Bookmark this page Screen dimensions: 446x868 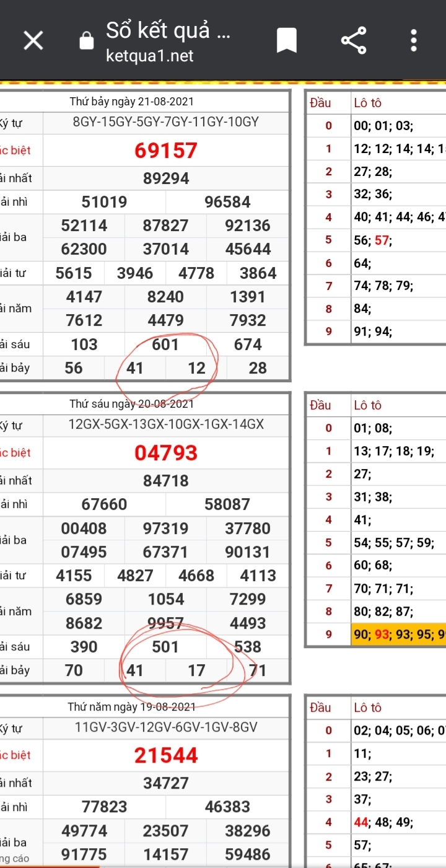286,41
